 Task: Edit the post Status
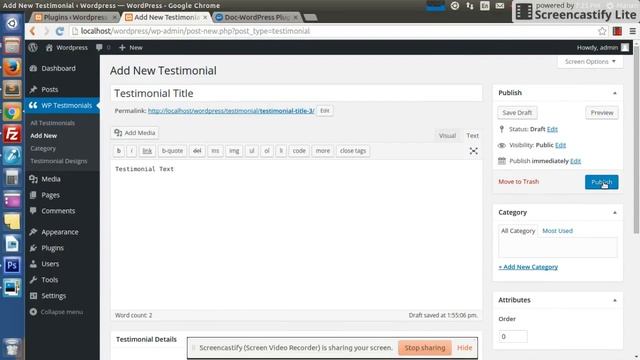point(552,129)
